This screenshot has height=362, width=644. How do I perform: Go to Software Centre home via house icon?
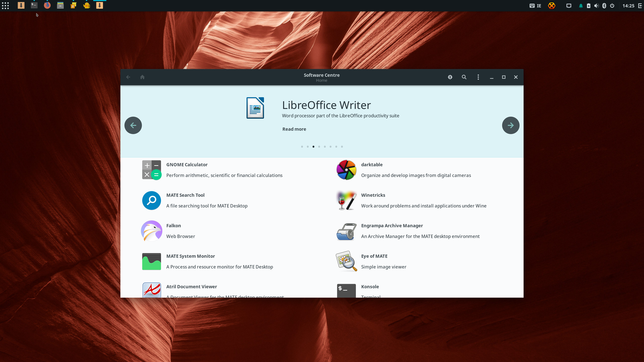click(x=142, y=77)
